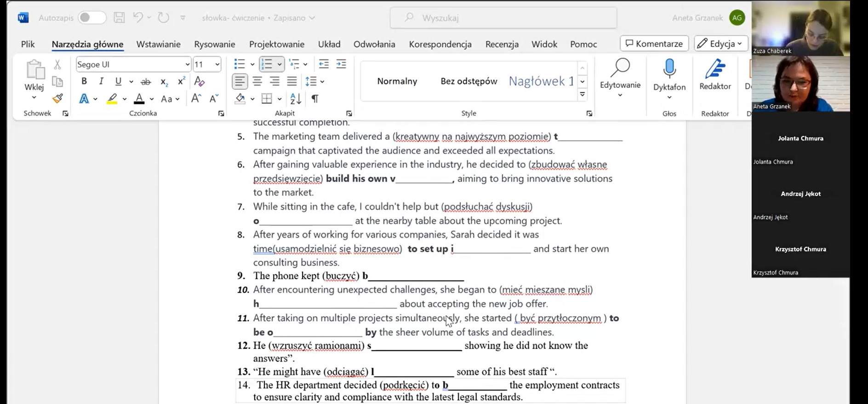
Task: Switch to the Wstawianie tab
Action: point(158,44)
